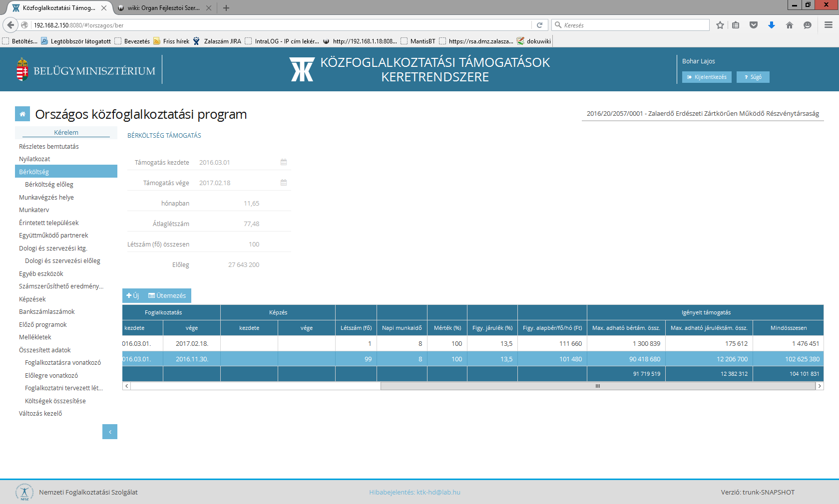Bookmark this page with the star icon

[x=720, y=25]
